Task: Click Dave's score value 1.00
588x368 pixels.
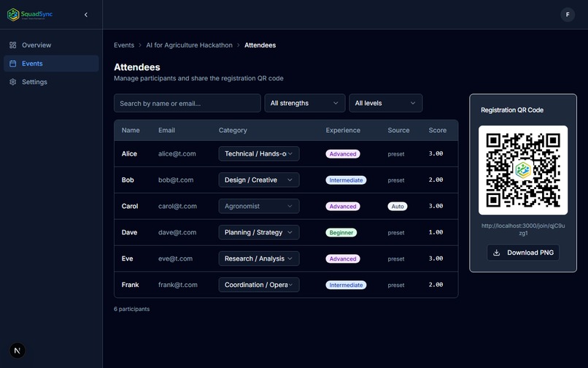Action: coord(436,232)
